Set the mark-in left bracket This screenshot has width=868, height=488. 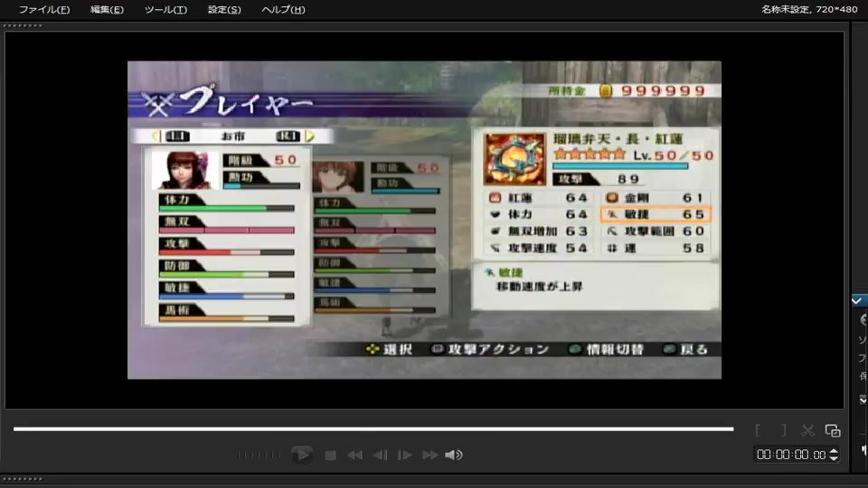pos(758,430)
